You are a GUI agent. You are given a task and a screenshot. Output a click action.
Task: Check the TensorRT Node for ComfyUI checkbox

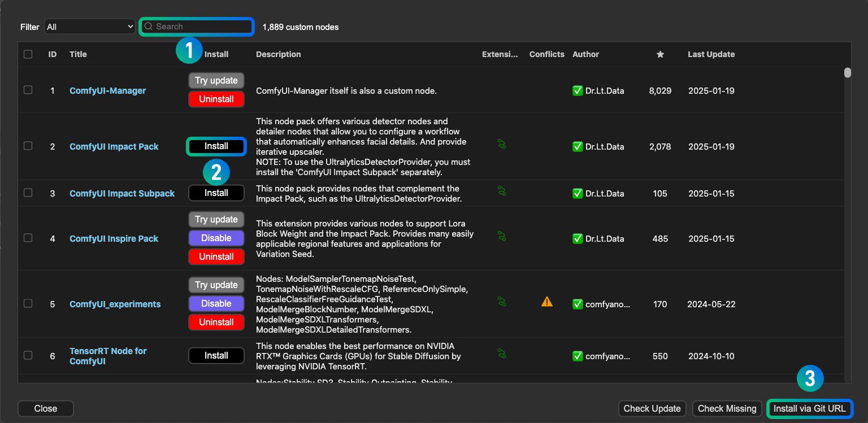[28, 355]
